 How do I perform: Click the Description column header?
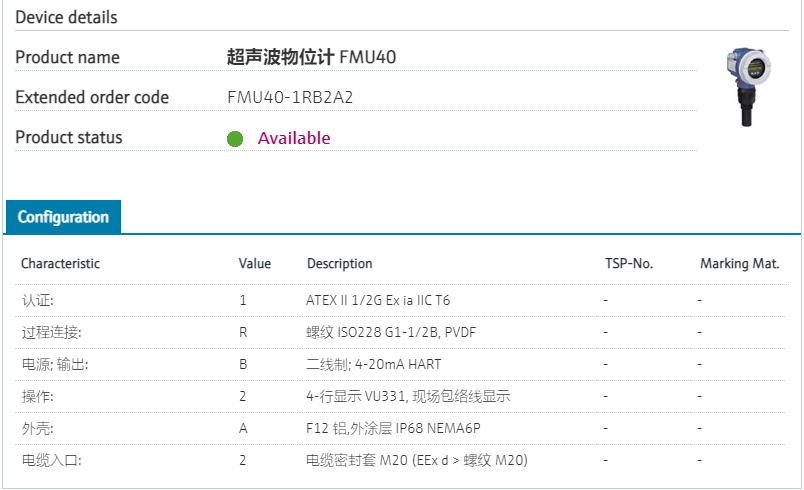click(x=339, y=264)
